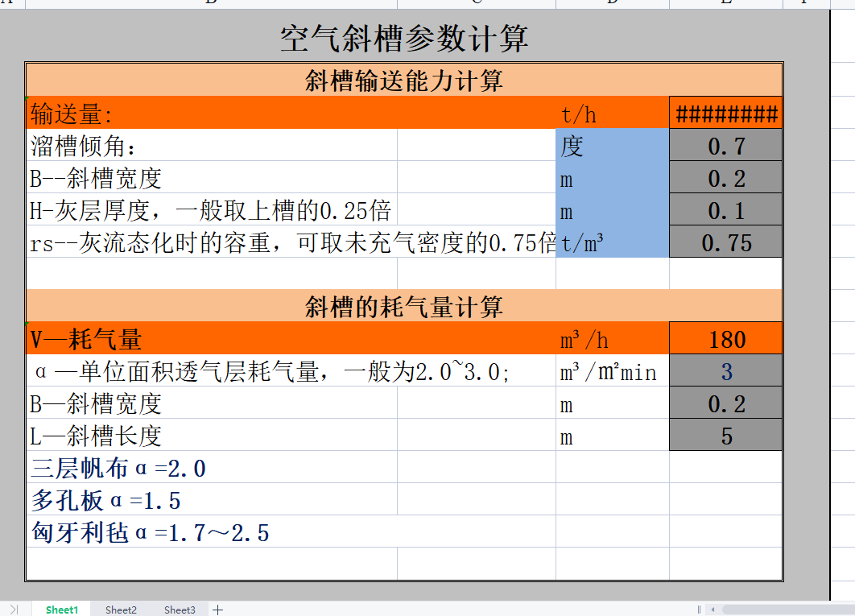Select header 斜槽的耗气量计算
The height and width of the screenshot is (616, 855).
click(403, 306)
